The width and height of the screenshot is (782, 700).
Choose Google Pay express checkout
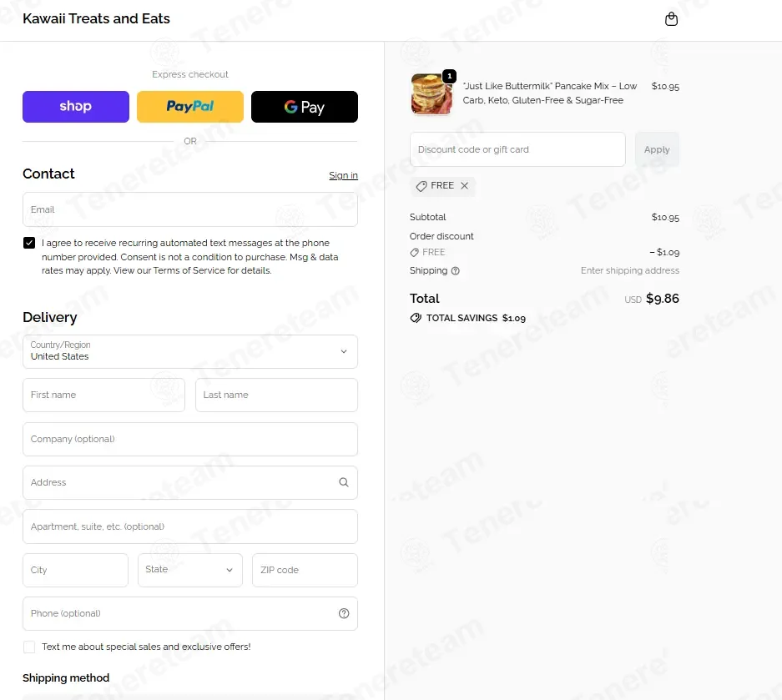point(305,107)
